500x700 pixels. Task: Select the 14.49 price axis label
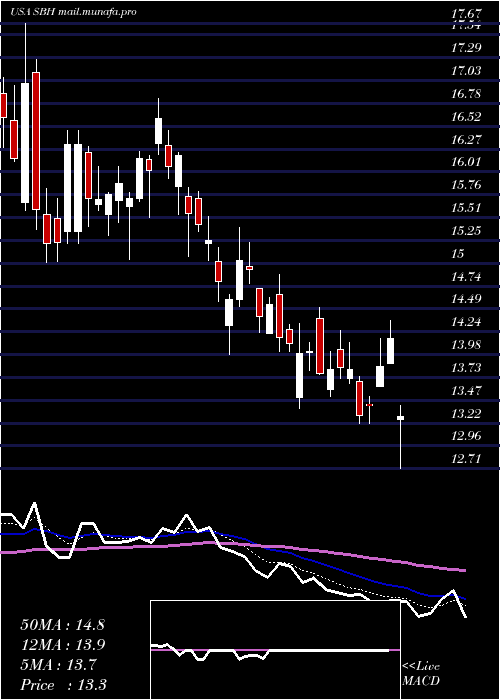coord(466,298)
